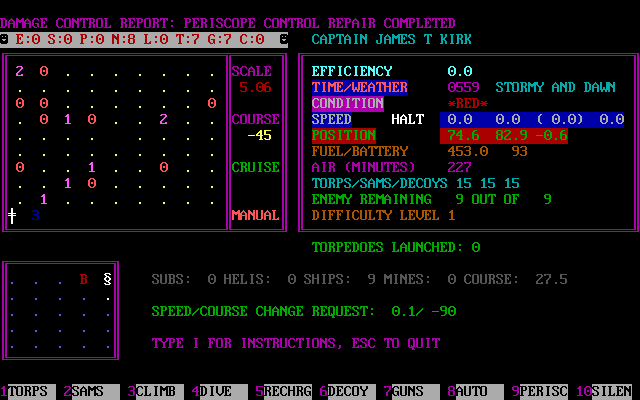Click the white § symbol in minimap
This screenshot has width=640, height=400.
[x=107, y=280]
